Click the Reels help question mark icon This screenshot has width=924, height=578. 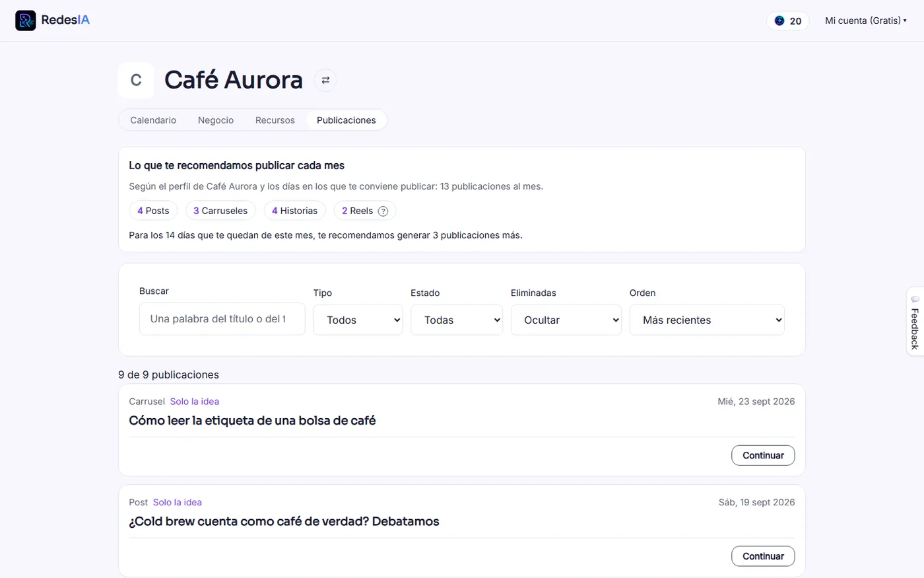tap(383, 211)
